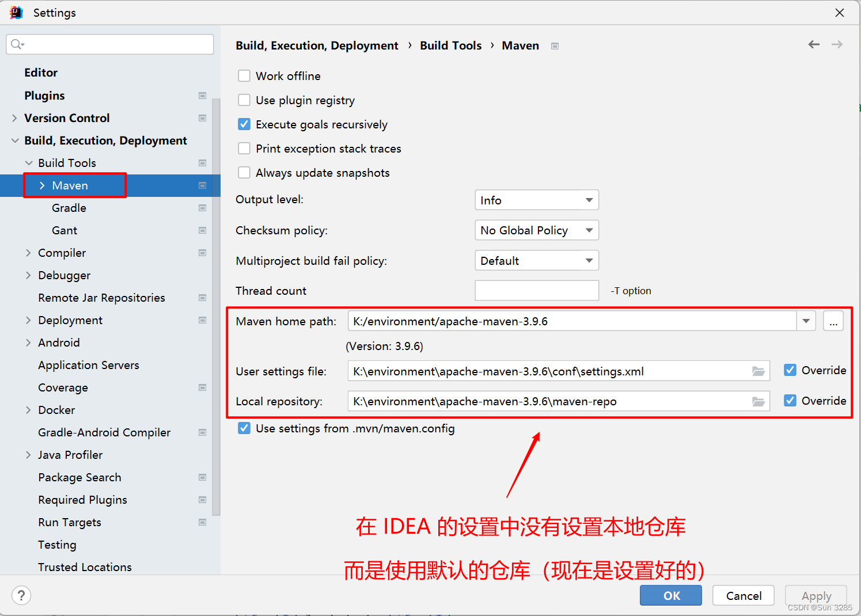Open help with the question mark icon

[21, 595]
